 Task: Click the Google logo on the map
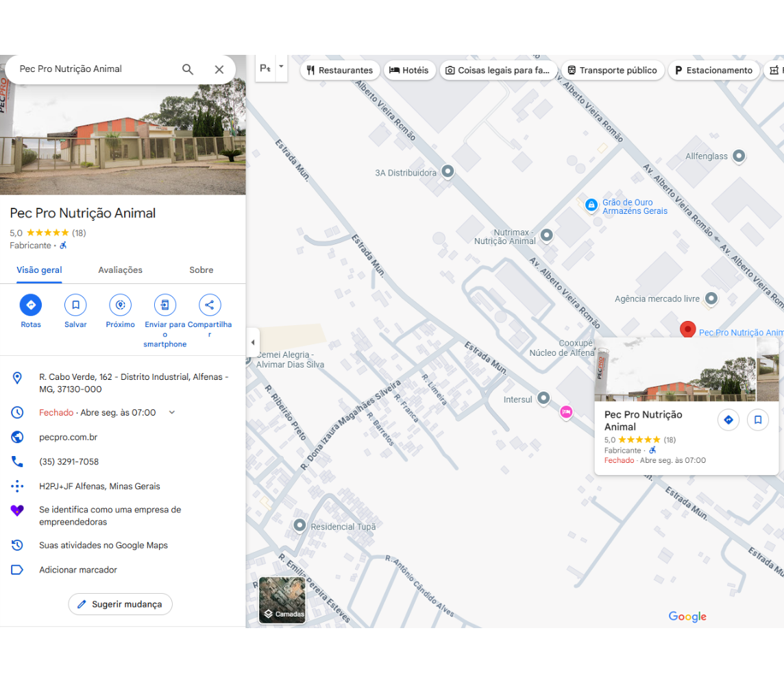coord(687,616)
